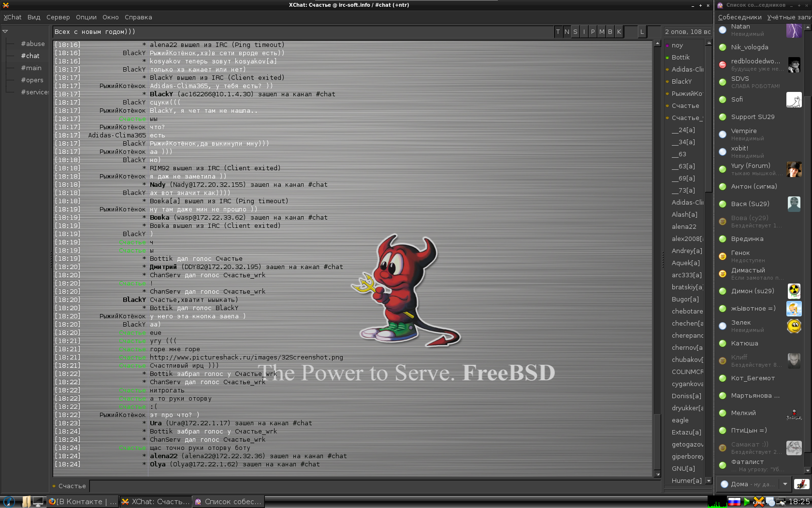This screenshot has height=508, width=812.
Task: Click Кот_Бегемот online status icon
Action: (x=723, y=378)
